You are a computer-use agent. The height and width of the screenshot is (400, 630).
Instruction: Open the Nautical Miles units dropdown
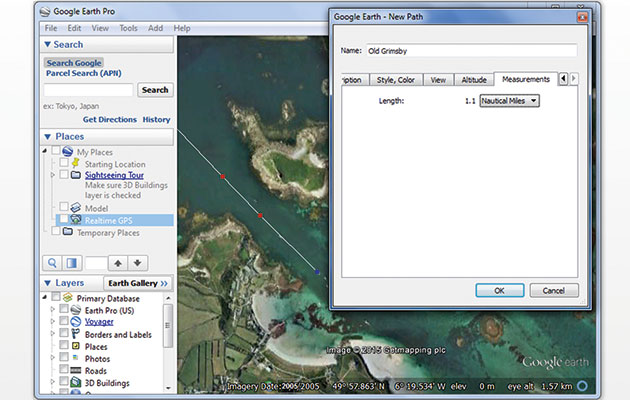tap(509, 101)
